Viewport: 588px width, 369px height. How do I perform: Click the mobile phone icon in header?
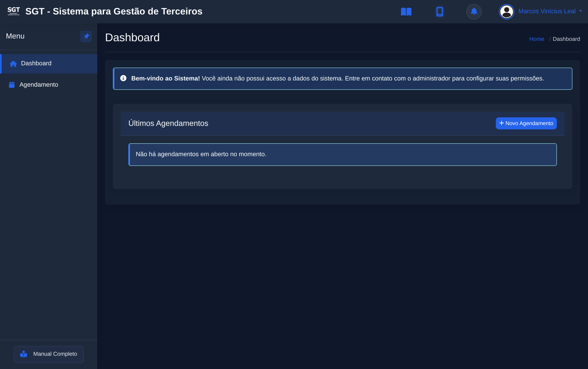pyautogui.click(x=440, y=12)
